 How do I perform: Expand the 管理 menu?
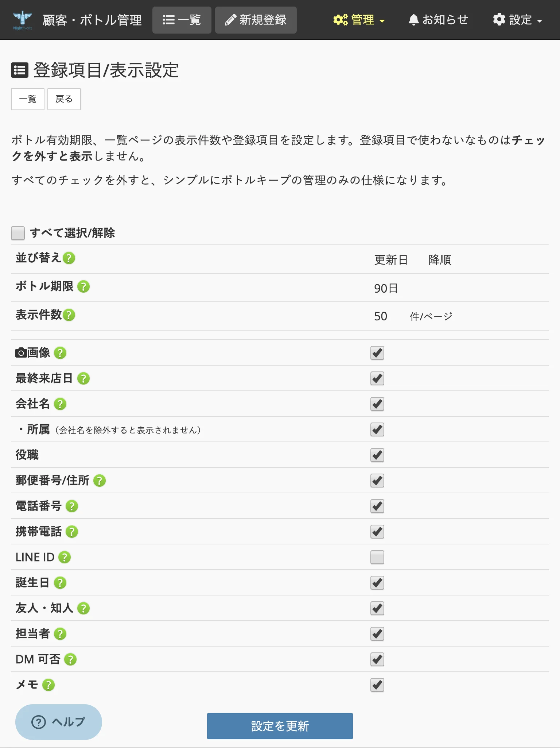pos(359,20)
